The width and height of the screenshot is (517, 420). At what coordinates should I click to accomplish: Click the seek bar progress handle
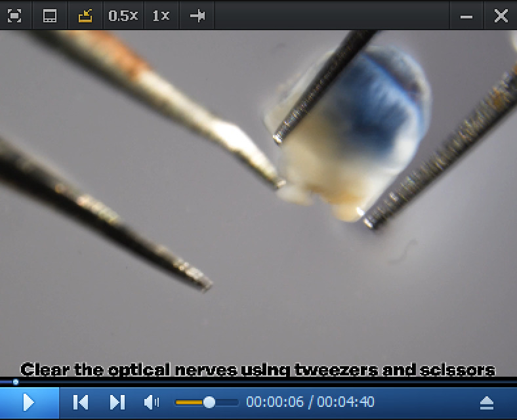tap(16, 383)
